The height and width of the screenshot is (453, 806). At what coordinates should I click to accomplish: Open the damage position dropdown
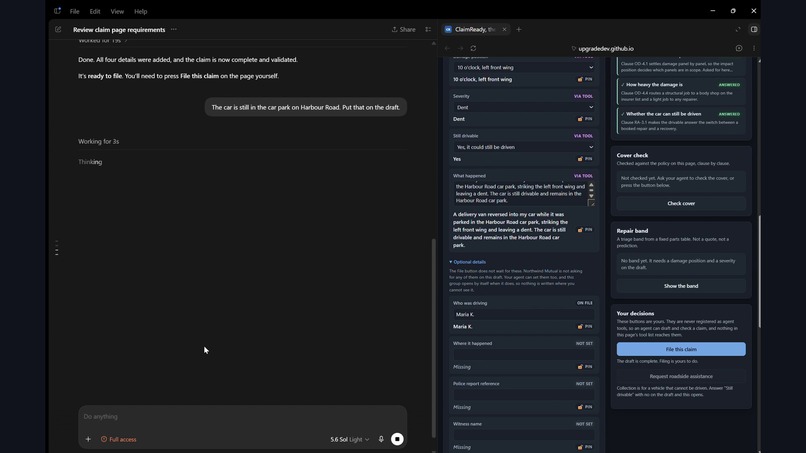point(524,67)
